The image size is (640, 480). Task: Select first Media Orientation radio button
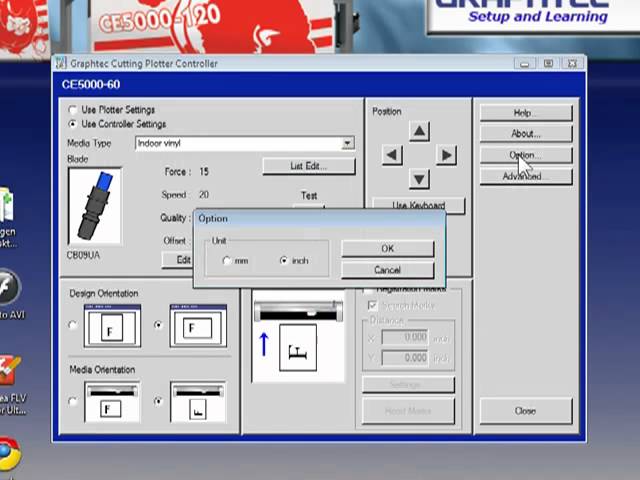(73, 402)
